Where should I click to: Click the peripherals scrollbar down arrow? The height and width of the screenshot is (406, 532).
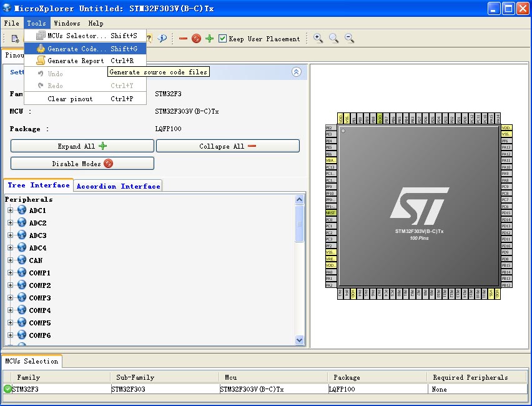[299, 339]
